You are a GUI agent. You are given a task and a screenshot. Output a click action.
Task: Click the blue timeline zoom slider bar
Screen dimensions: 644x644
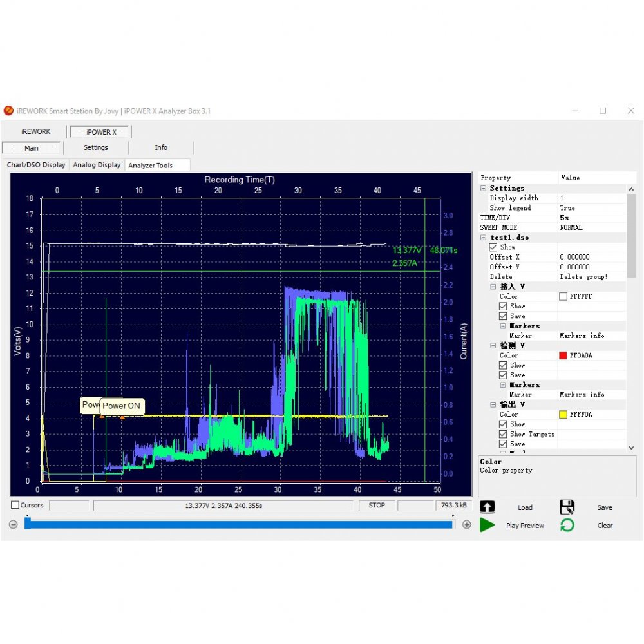239,524
